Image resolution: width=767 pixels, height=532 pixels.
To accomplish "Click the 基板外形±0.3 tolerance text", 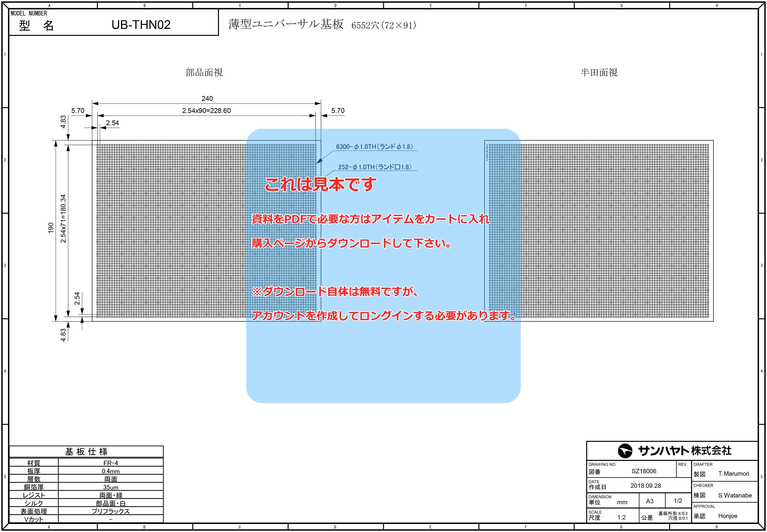I will pyautogui.click(x=673, y=513).
